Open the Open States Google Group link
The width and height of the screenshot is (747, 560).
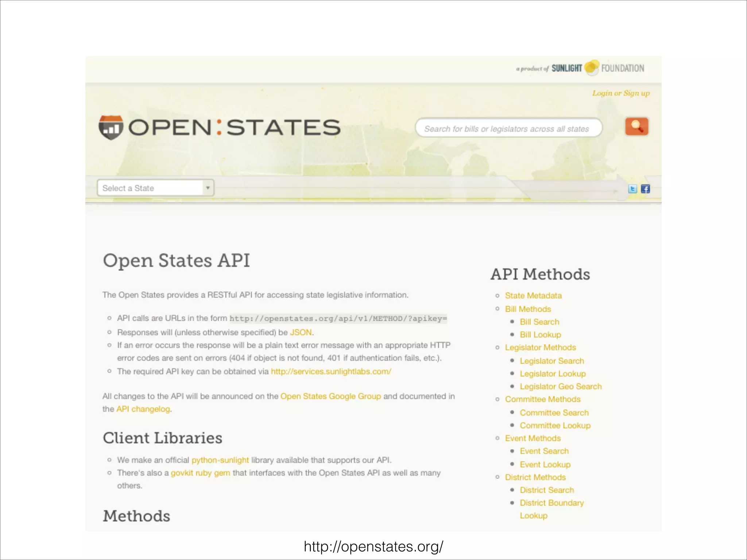point(330,396)
